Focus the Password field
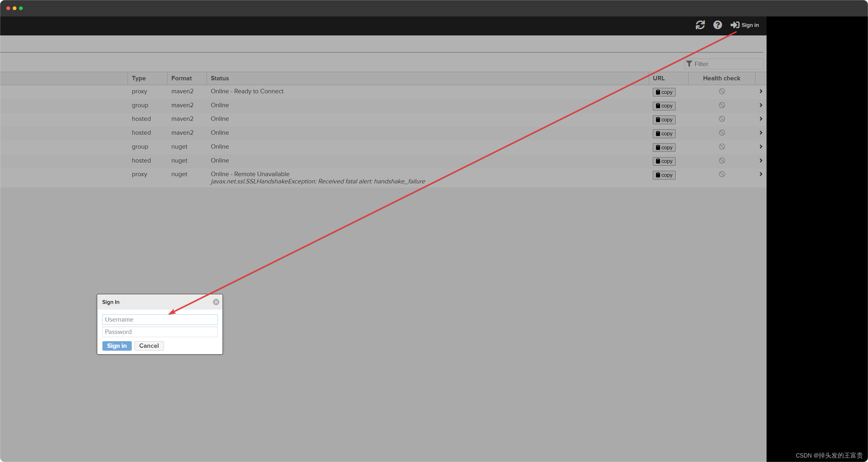 coord(160,332)
